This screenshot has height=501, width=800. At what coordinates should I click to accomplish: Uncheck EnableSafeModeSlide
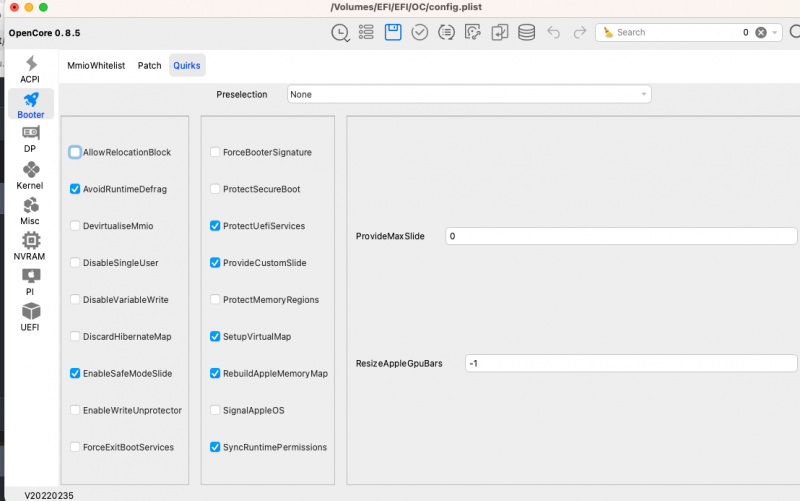point(75,373)
